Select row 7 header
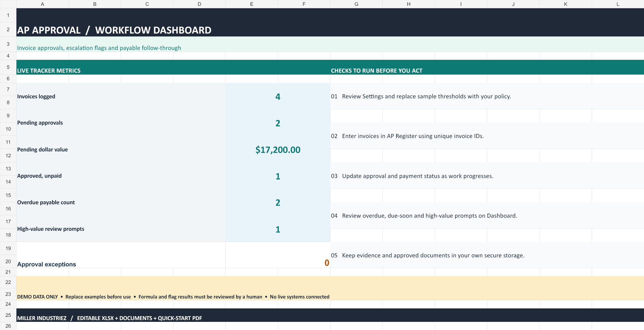 click(x=8, y=89)
